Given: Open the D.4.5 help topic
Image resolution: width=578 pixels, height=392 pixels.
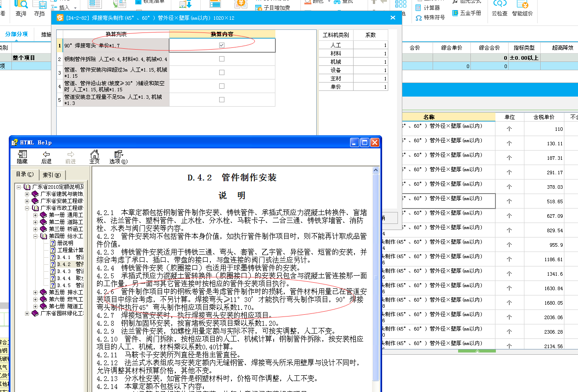Looking at the screenshot, I should point(67,285).
